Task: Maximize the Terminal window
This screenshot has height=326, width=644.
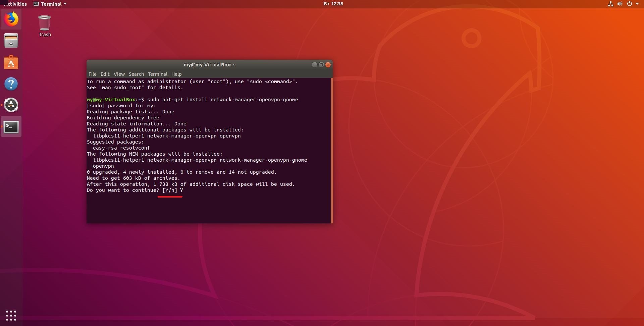Action: click(x=321, y=65)
